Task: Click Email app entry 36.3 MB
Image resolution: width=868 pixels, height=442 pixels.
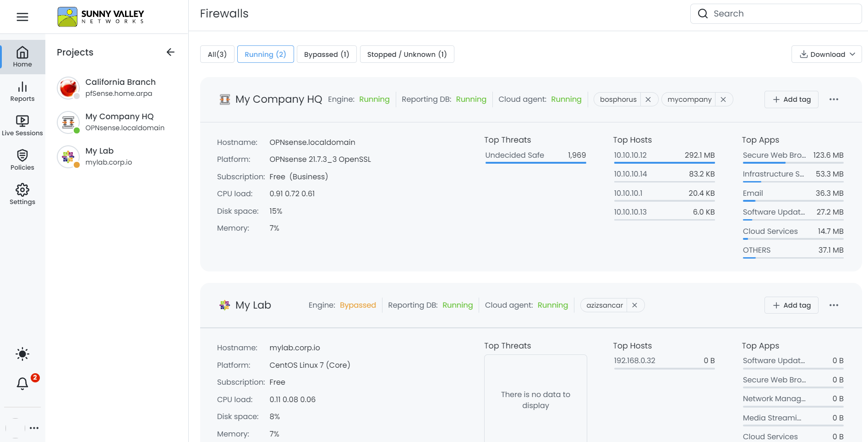Action: [793, 195]
